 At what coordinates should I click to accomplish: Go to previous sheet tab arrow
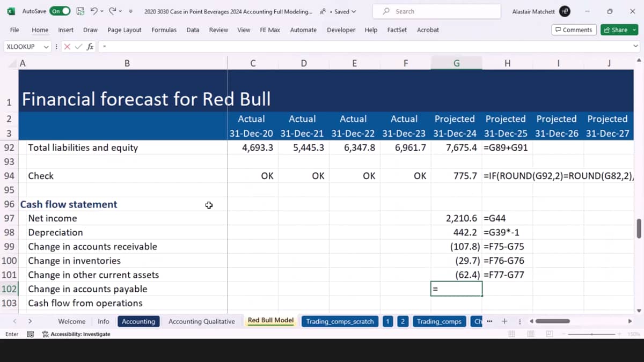14,321
